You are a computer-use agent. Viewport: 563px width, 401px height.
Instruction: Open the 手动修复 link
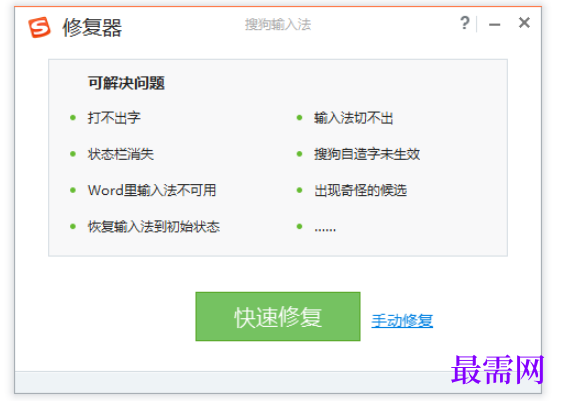point(402,321)
